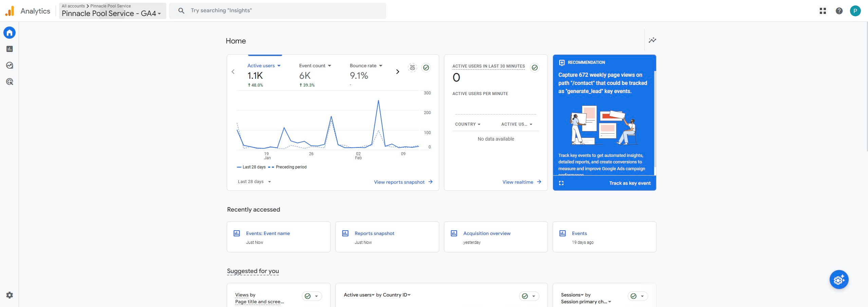Image resolution: width=868 pixels, height=307 pixels.
Task: Toggle data quality check on Active users card
Action: tap(426, 68)
